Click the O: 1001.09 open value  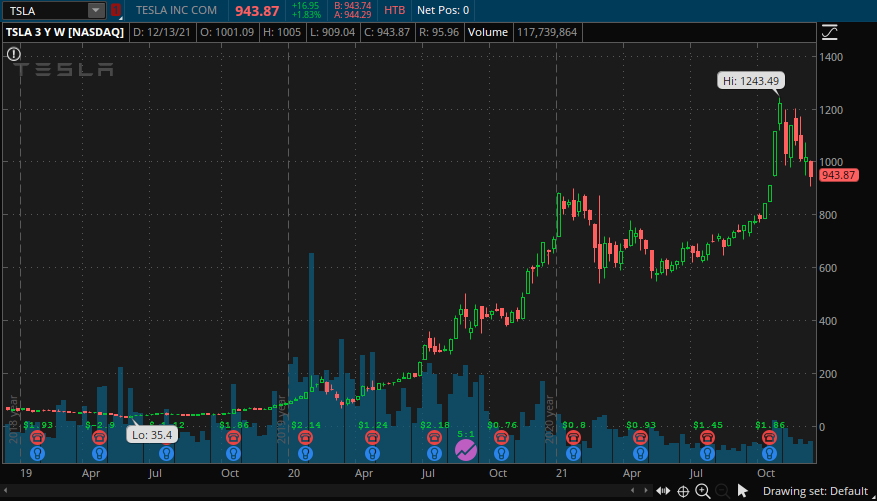click(x=227, y=32)
